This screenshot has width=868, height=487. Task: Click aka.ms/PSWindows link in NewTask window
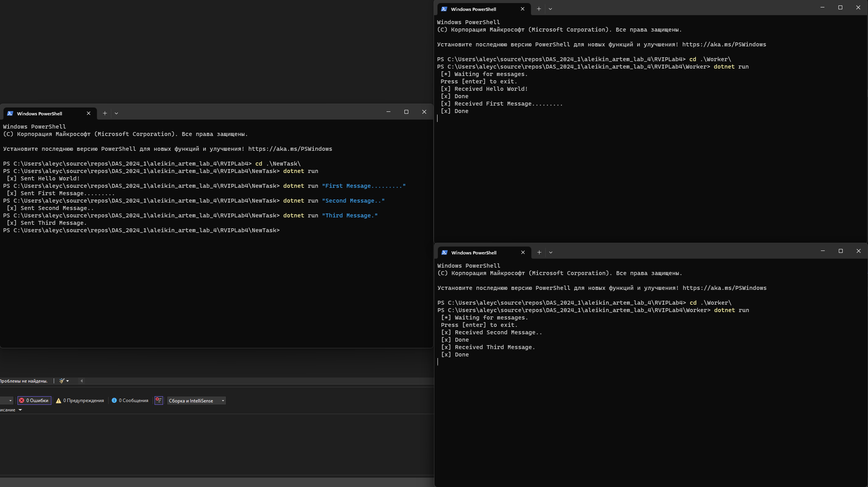point(290,149)
